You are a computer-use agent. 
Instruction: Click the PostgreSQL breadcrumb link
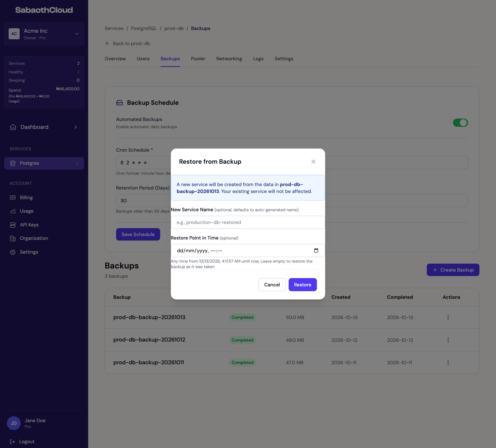click(x=144, y=28)
